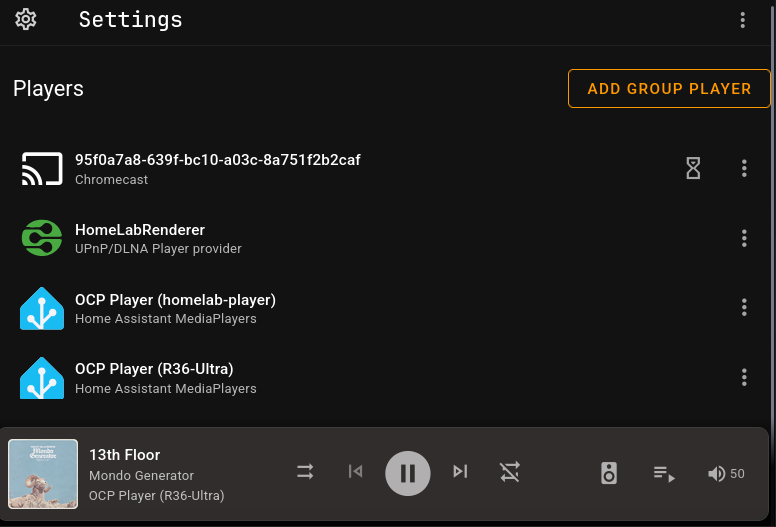Click Home Assistant icon for OCP Player (R36-Ultra)
The height and width of the screenshot is (527, 776).
coord(42,377)
